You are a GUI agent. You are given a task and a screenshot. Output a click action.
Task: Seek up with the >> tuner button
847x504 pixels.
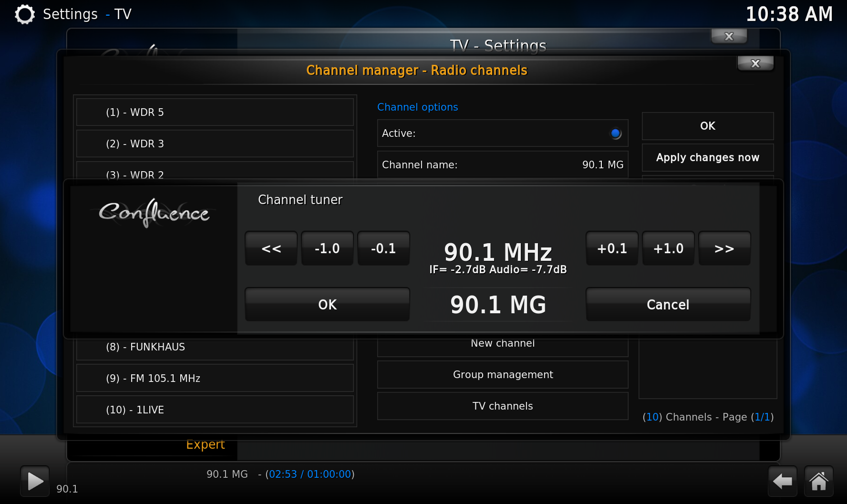pos(724,248)
